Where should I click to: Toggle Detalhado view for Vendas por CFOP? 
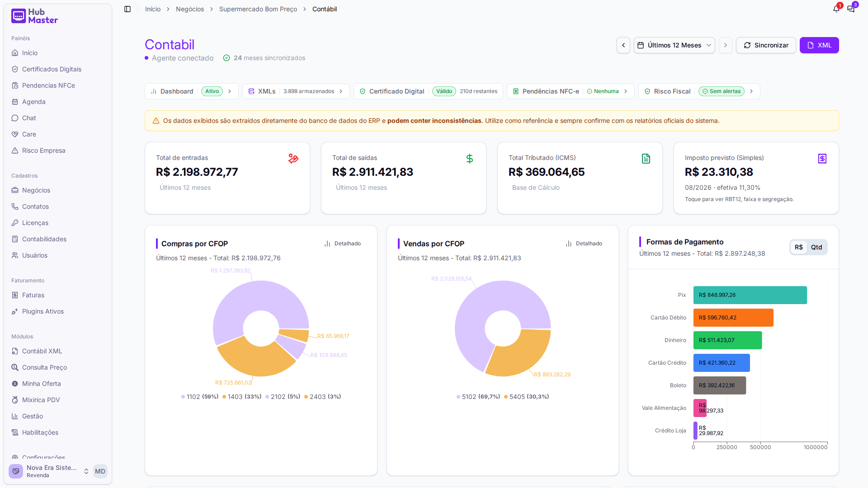coord(584,244)
